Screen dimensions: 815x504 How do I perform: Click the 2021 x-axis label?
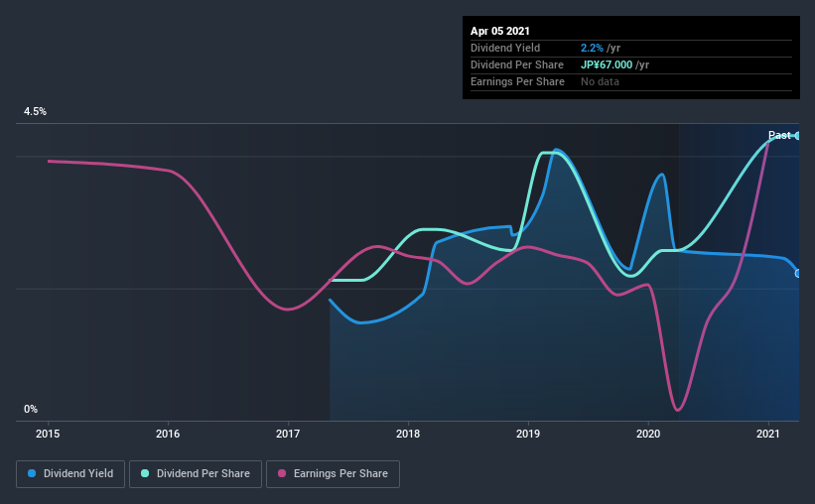(x=768, y=434)
